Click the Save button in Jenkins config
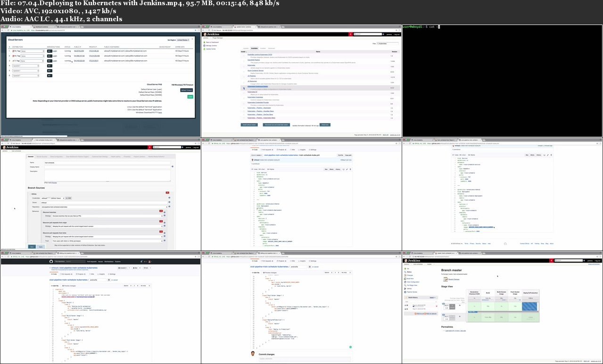The height and width of the screenshot is (364, 603). click(32, 247)
